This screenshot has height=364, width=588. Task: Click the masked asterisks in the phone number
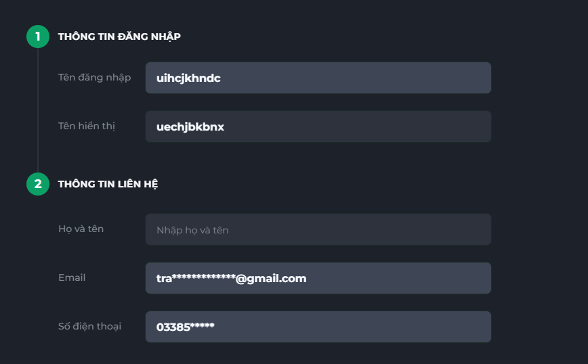point(202,326)
